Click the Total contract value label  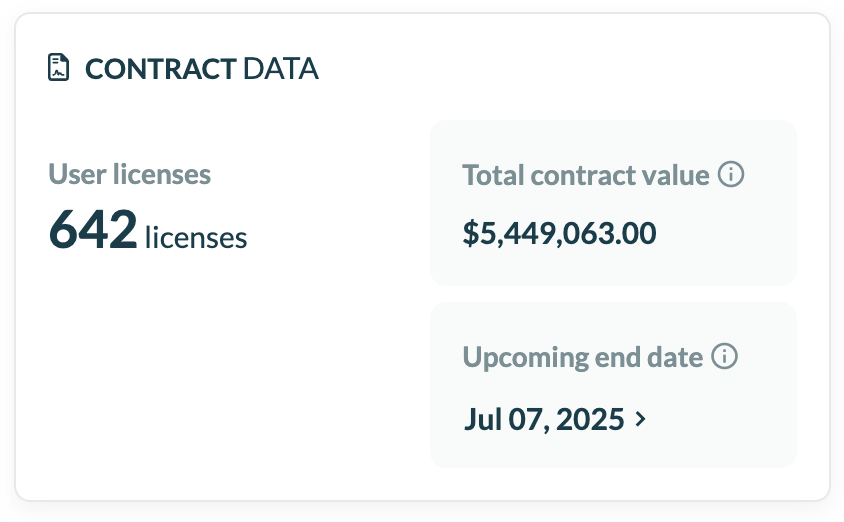(x=586, y=176)
